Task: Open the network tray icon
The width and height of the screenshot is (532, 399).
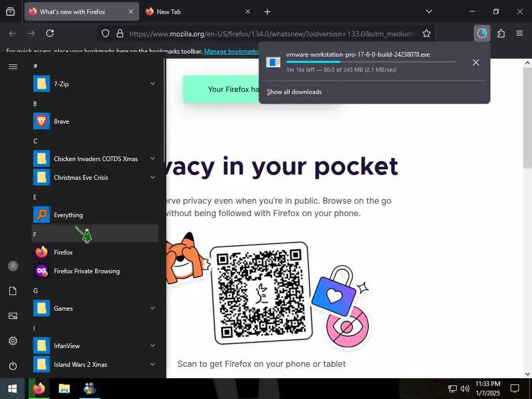Action: coord(453,389)
